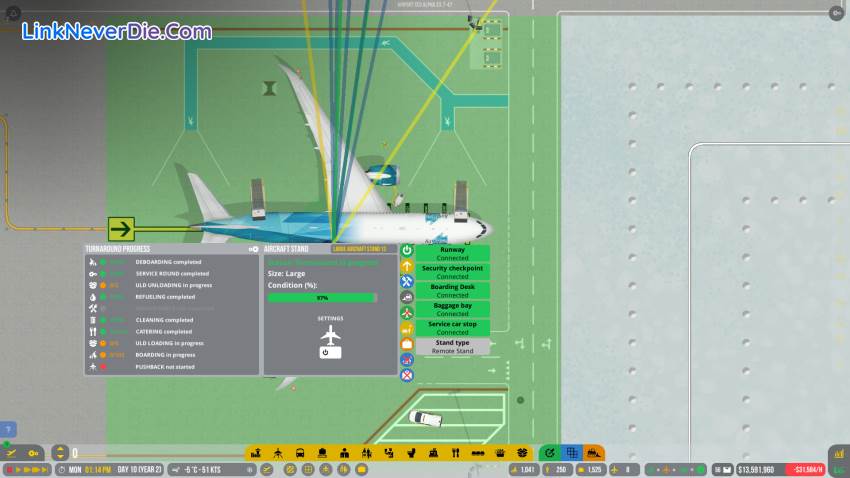Screen dimensions: 850x478
Task: Open the air traffic control tower build menu
Action: coord(256,453)
